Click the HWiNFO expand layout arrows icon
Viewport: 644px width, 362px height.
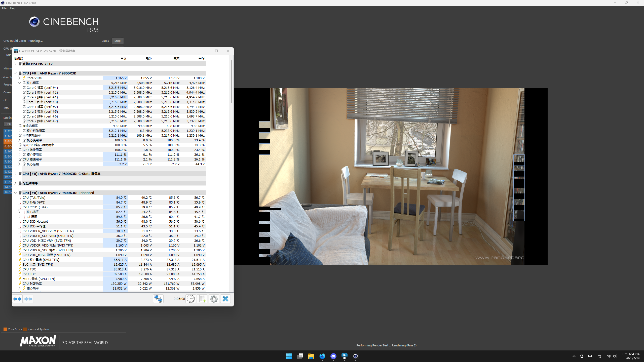[18, 299]
